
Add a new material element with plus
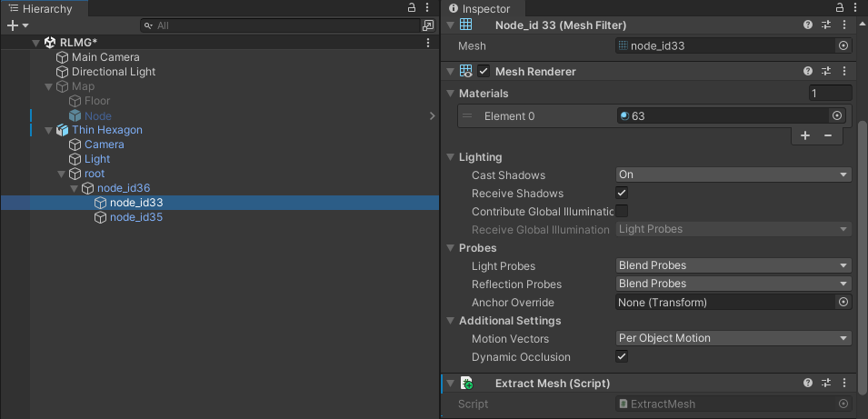pos(805,135)
